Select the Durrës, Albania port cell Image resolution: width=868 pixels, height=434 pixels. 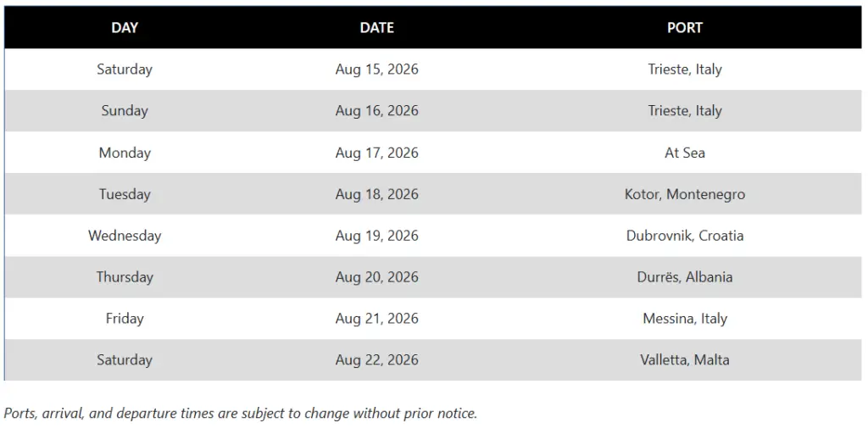click(685, 277)
